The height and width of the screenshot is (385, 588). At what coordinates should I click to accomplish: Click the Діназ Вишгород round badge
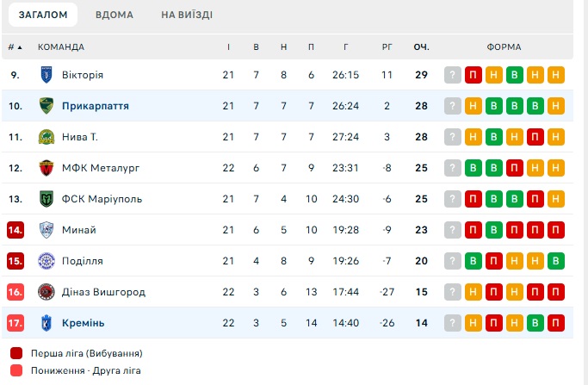46,292
